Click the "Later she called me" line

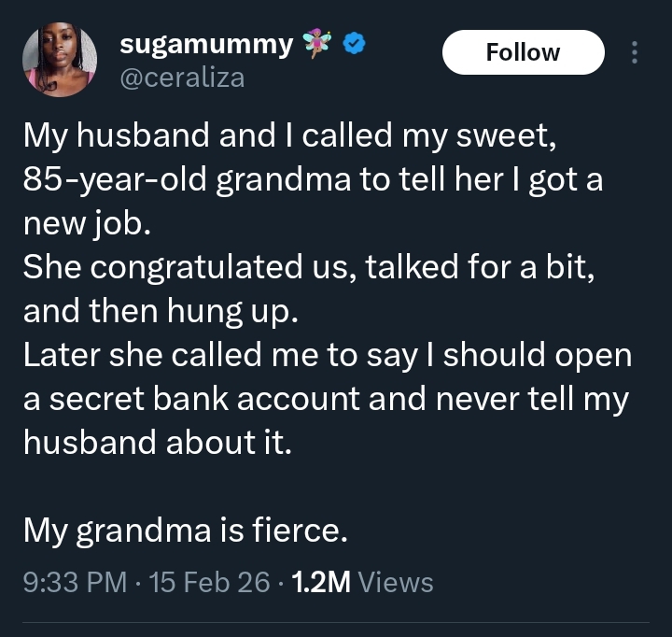tap(328, 357)
